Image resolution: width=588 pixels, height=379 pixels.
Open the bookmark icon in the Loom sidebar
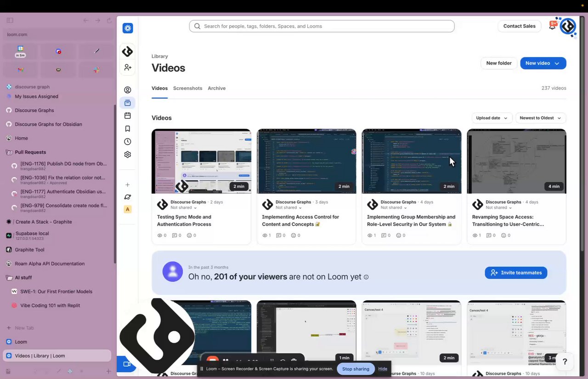(x=128, y=129)
